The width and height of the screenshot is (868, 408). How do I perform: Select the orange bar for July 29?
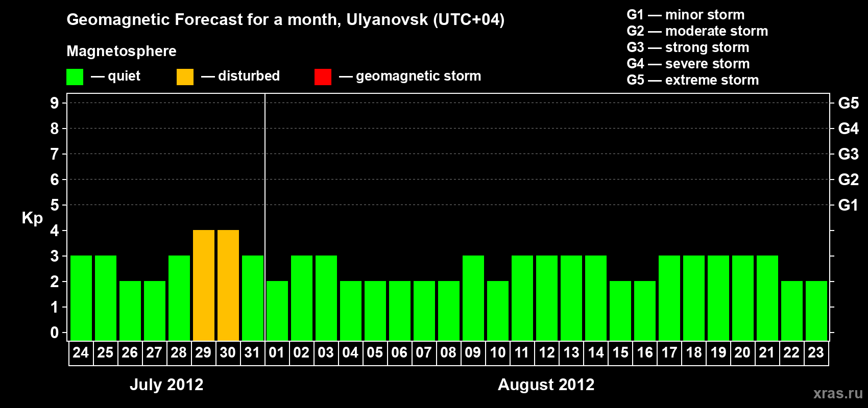point(204,285)
